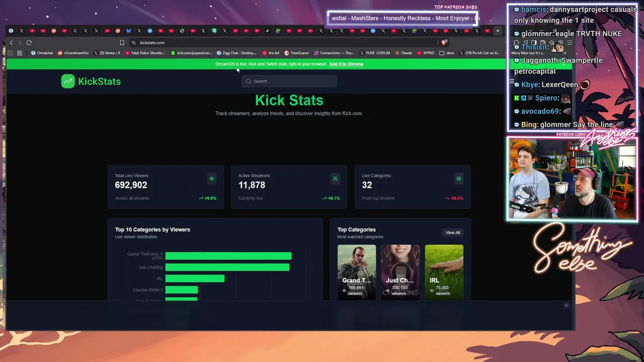Open the apps grid icon in bookmarks bar
The image size is (644, 362).
pyautogui.click(x=20, y=53)
